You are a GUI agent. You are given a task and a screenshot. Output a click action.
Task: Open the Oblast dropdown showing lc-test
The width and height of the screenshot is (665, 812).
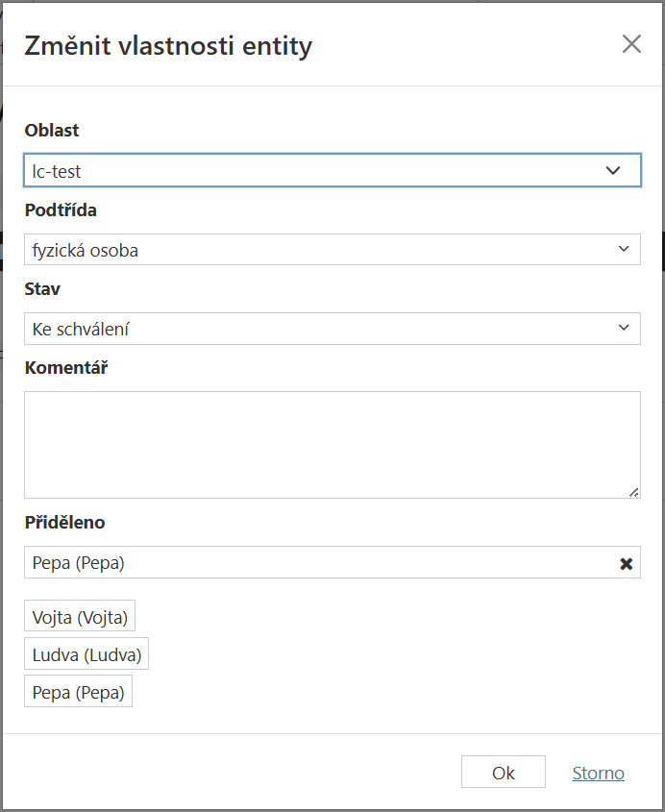[x=288, y=170]
